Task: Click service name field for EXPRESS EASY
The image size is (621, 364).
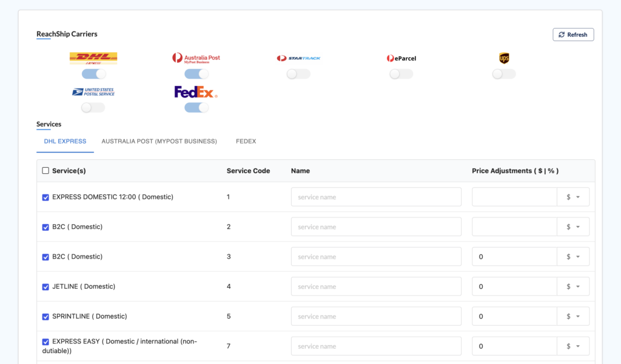Action: tap(376, 346)
